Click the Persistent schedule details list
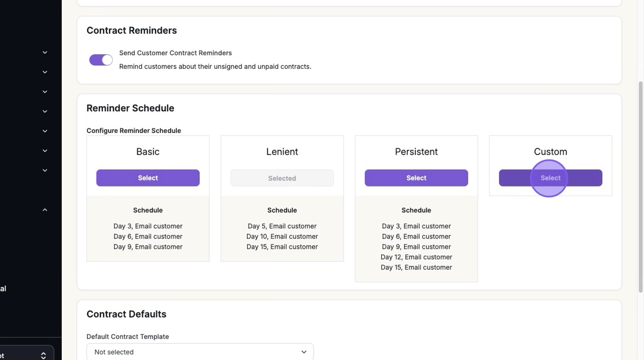Image resolution: width=644 pixels, height=360 pixels. [416, 247]
